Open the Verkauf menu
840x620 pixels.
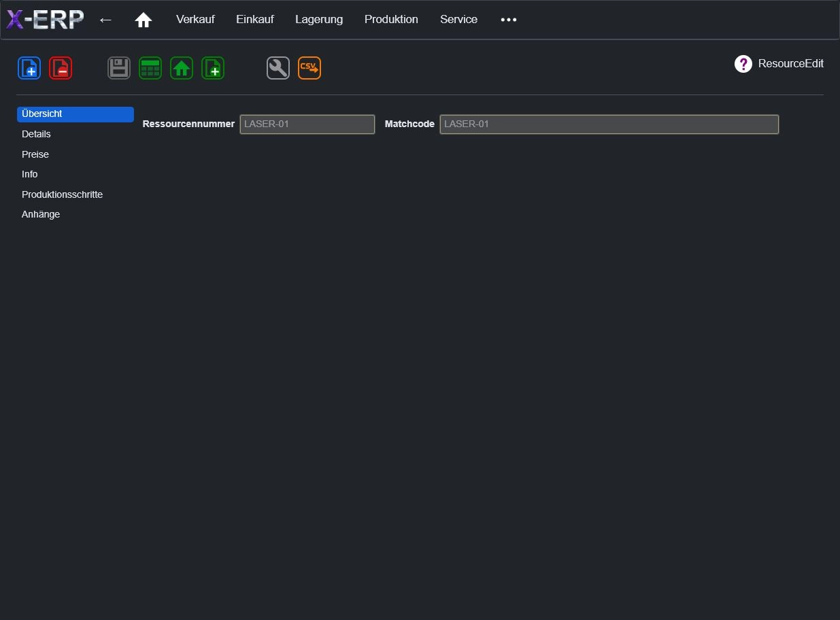[x=195, y=20]
